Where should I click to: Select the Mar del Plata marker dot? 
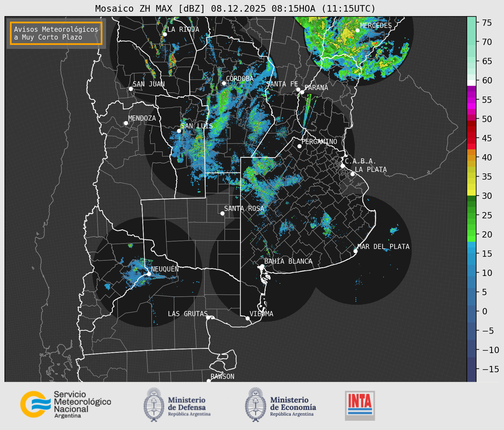click(x=355, y=251)
